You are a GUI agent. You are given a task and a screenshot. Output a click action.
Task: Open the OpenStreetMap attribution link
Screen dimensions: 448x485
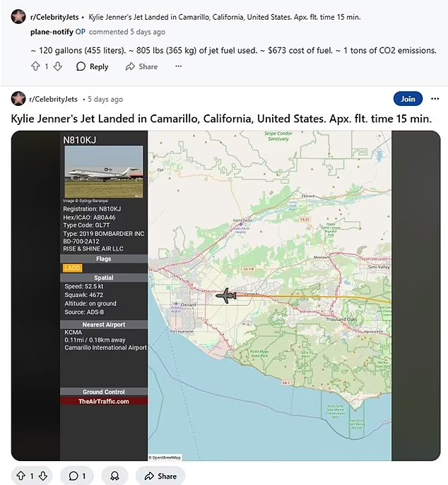tap(165, 457)
